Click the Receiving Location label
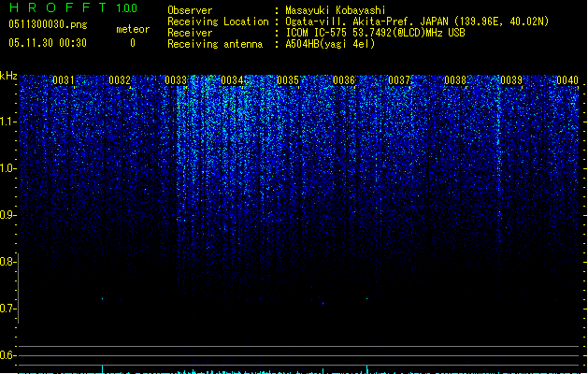The width and height of the screenshot is (588, 374). [218, 22]
